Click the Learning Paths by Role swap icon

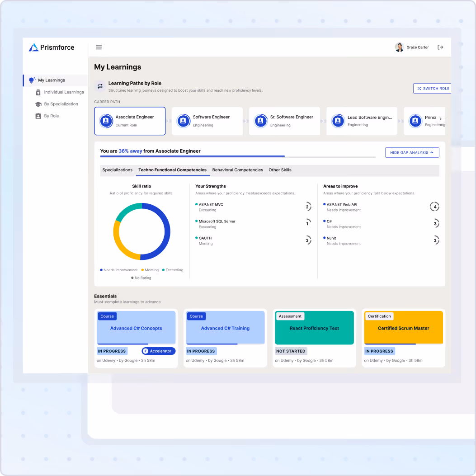click(x=99, y=85)
